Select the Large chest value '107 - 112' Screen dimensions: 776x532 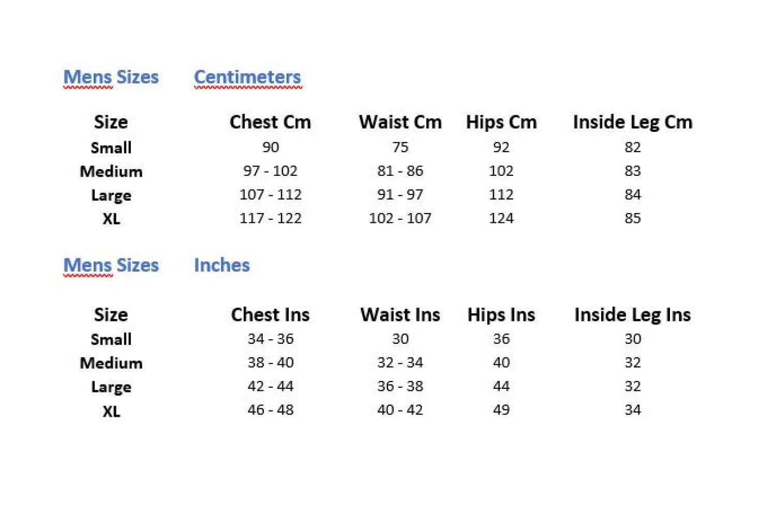pyautogui.click(x=270, y=194)
